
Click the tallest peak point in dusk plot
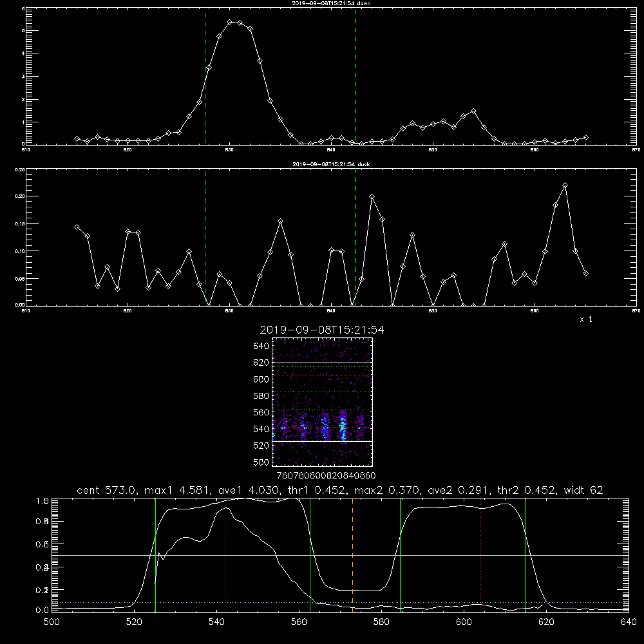tap(565, 185)
